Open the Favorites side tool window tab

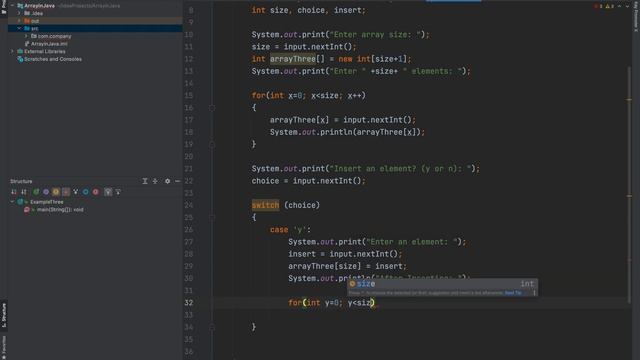[4, 347]
